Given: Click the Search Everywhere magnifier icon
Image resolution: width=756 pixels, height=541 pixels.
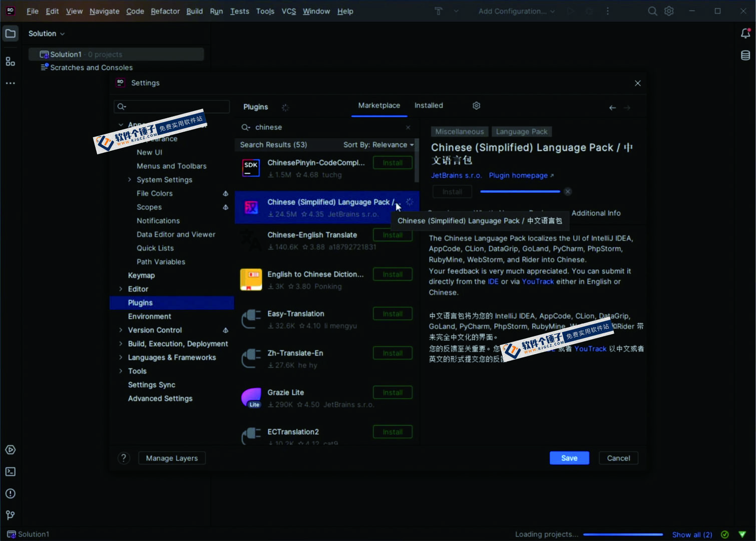Looking at the screenshot, I should pos(652,11).
